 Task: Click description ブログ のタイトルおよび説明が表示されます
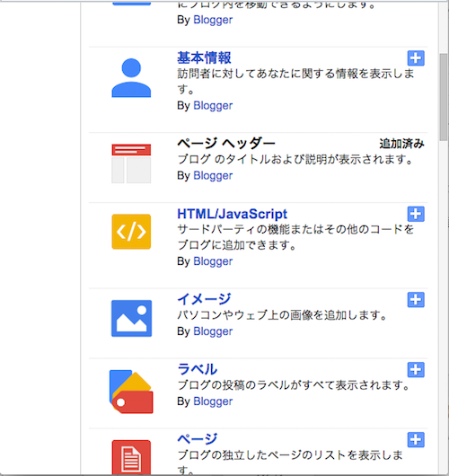[x=295, y=159]
